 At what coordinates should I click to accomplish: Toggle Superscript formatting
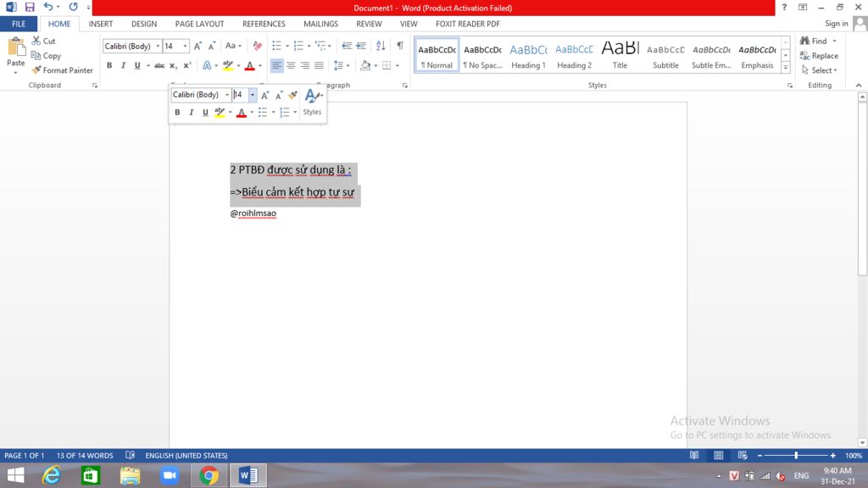coord(187,65)
